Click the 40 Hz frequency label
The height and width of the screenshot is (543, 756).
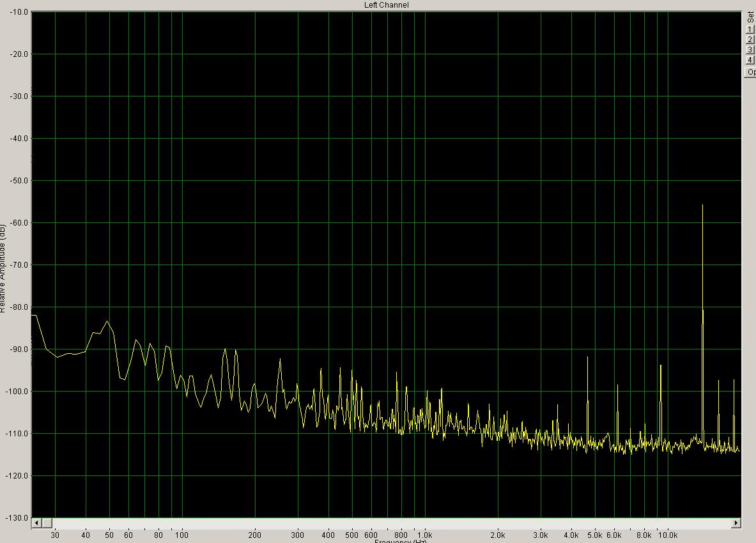pos(86,535)
